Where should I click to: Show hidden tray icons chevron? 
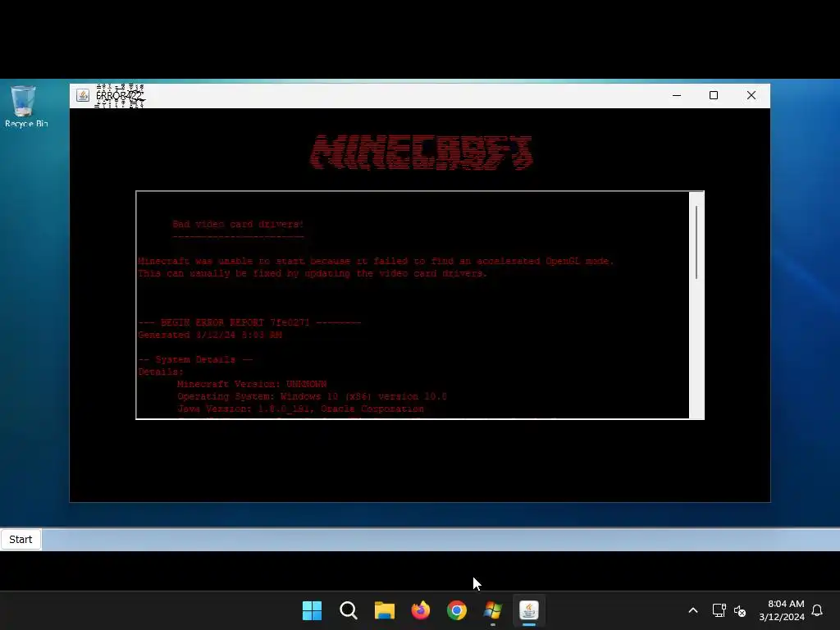click(x=692, y=610)
